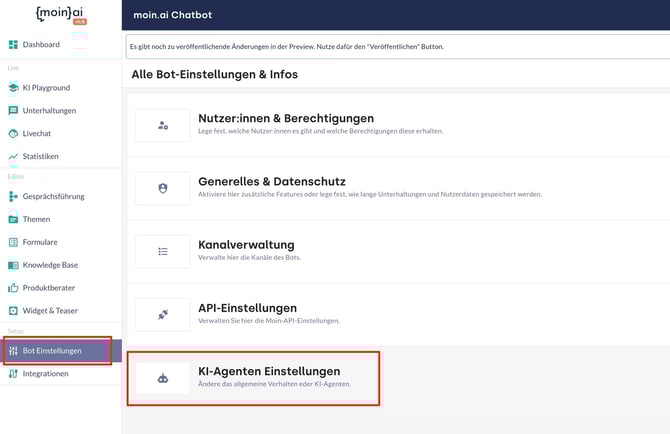Open the KI-Agenten Einstellungen heading link

click(271, 371)
